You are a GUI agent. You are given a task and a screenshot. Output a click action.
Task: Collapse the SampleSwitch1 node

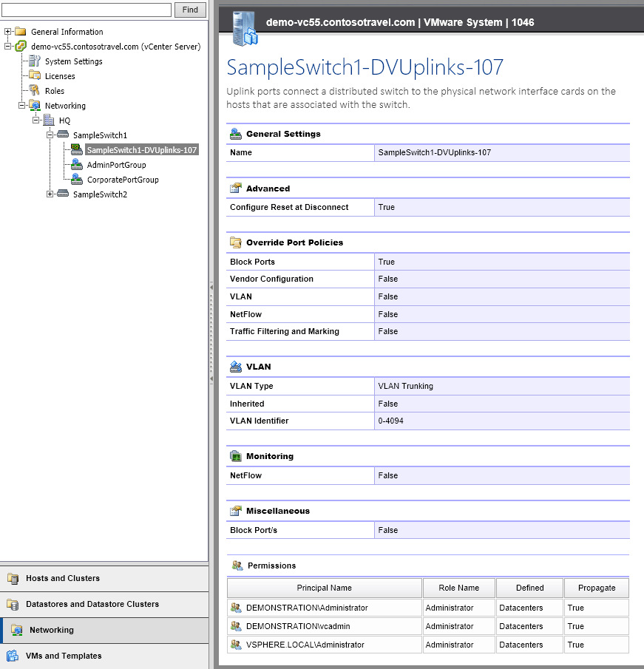coord(50,135)
